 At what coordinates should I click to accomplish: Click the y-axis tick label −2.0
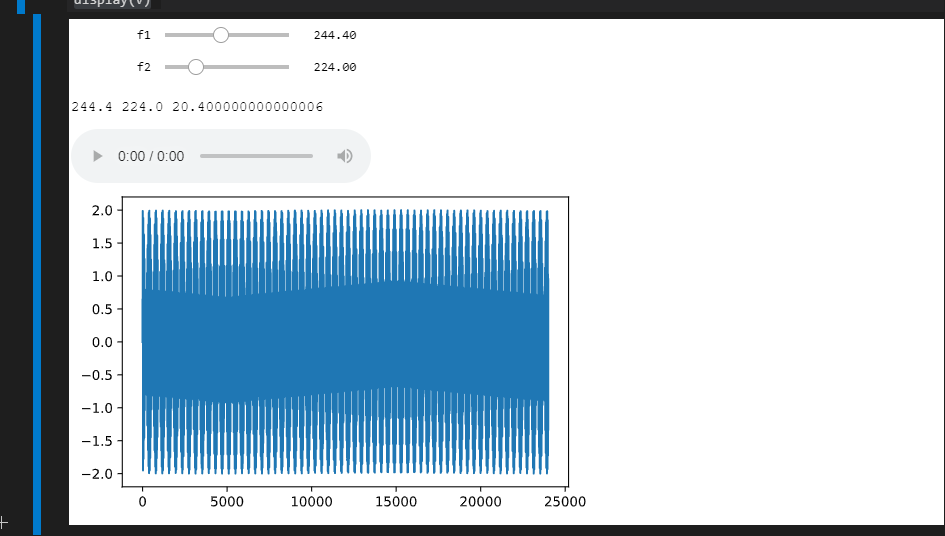coord(98,474)
